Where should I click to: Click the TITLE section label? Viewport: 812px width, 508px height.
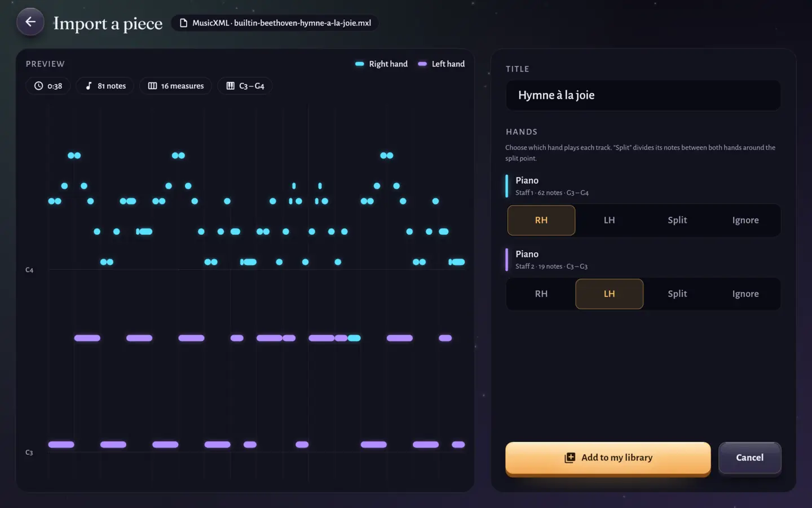(518, 69)
